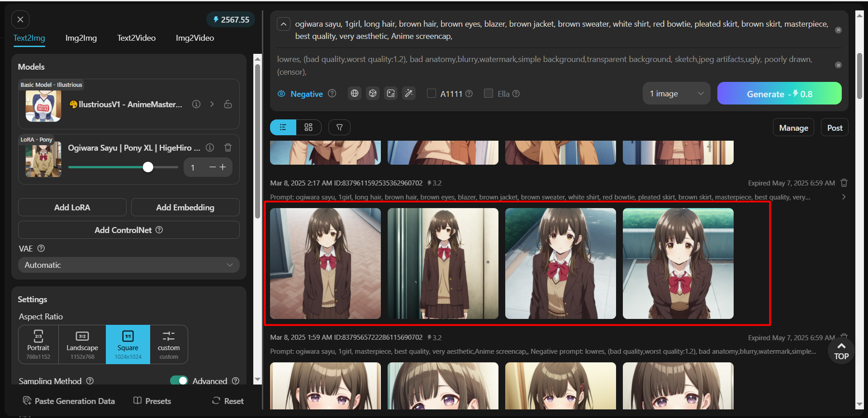Open Presets
The height and width of the screenshot is (418, 868).
click(152, 401)
